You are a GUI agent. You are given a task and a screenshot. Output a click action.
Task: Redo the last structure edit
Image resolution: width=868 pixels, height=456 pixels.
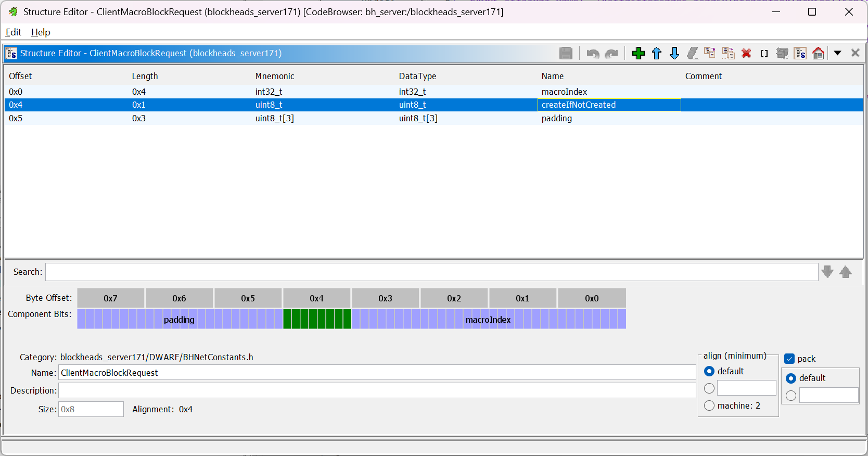tap(611, 53)
